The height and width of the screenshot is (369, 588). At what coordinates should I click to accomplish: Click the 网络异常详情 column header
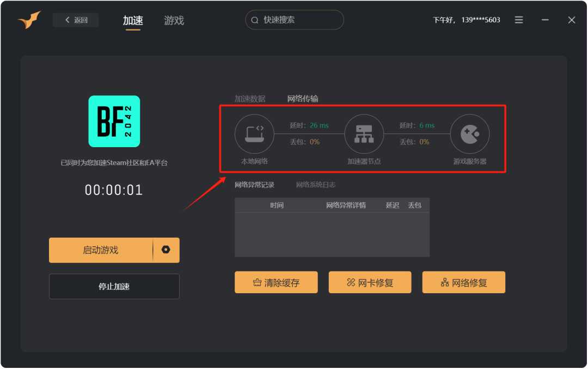[x=346, y=205]
